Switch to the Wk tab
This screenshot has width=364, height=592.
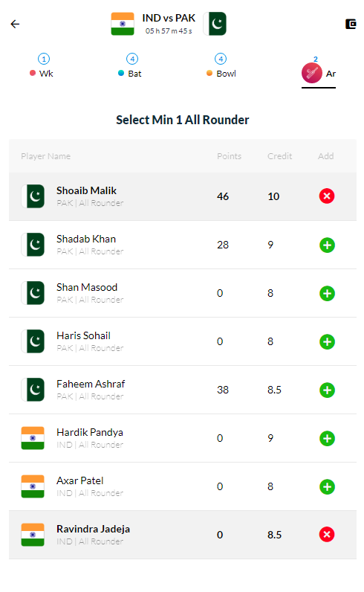(42, 66)
